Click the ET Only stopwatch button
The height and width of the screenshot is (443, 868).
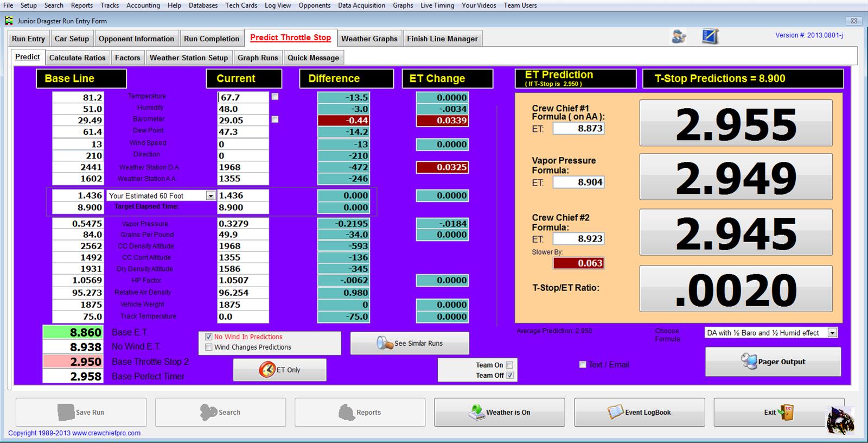[280, 370]
